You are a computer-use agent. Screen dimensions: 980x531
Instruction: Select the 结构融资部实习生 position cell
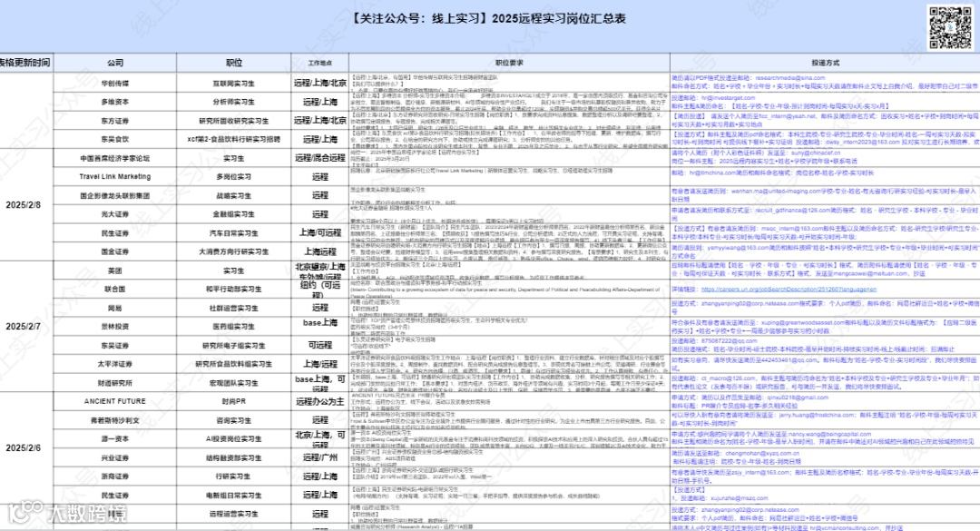click(234, 457)
